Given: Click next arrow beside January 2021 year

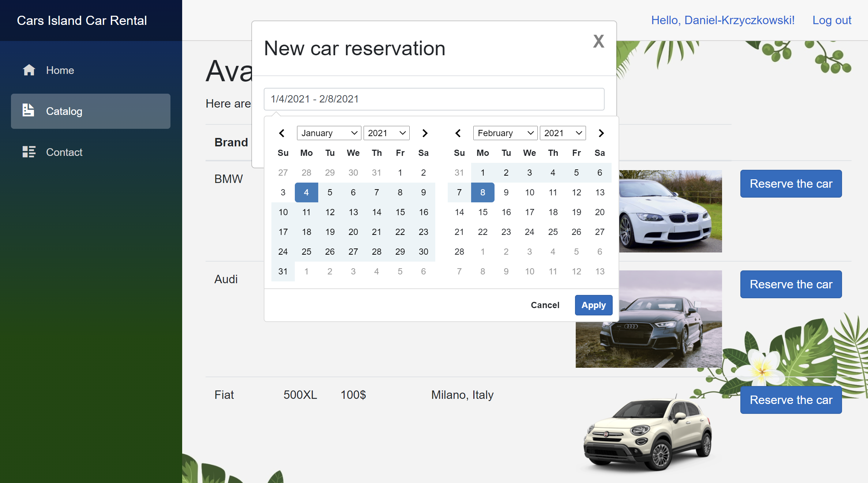Looking at the screenshot, I should (424, 133).
